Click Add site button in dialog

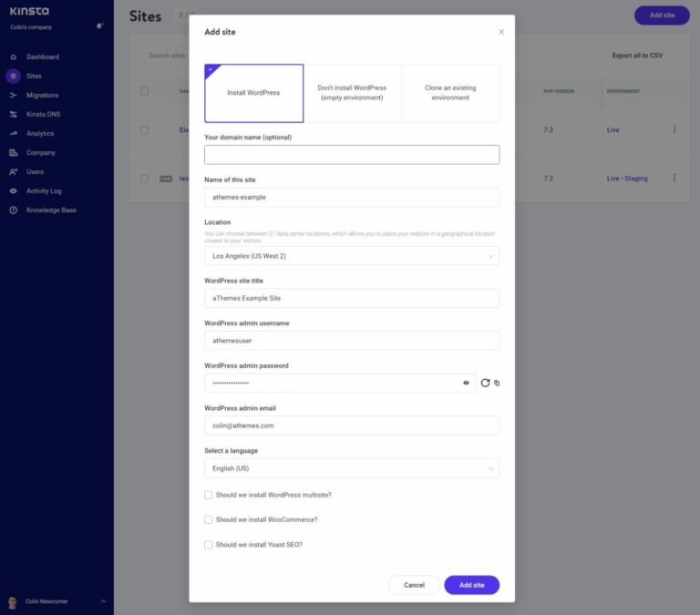472,585
